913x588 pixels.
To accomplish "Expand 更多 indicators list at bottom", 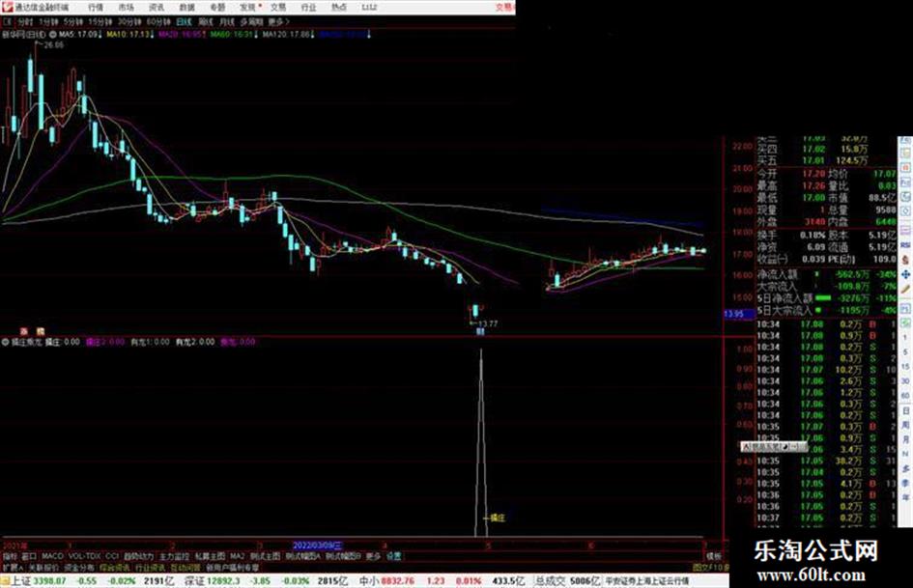I will [373, 556].
